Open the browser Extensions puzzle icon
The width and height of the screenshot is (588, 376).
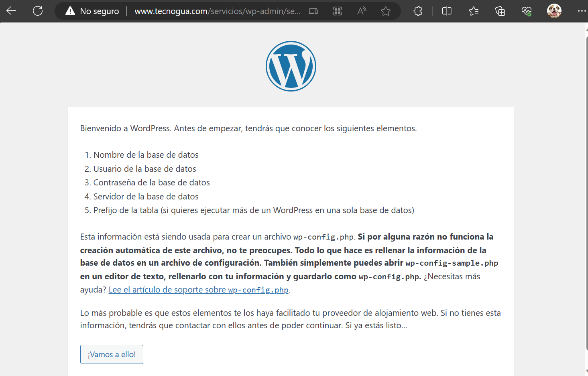coord(418,11)
